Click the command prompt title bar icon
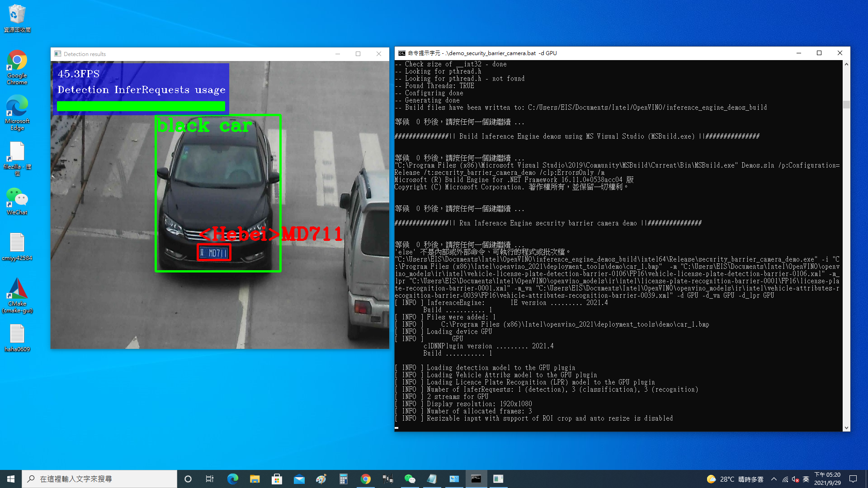The width and height of the screenshot is (868, 488). tap(401, 53)
